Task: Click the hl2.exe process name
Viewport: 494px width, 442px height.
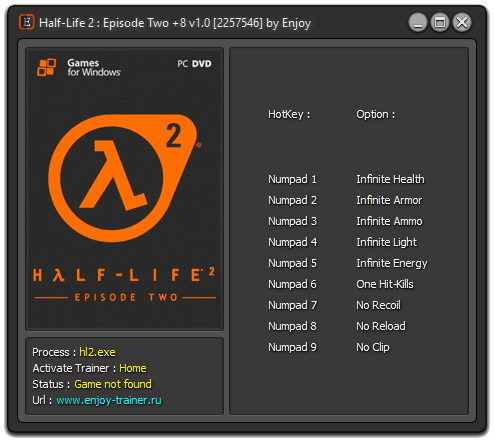Action: pyautogui.click(x=97, y=352)
